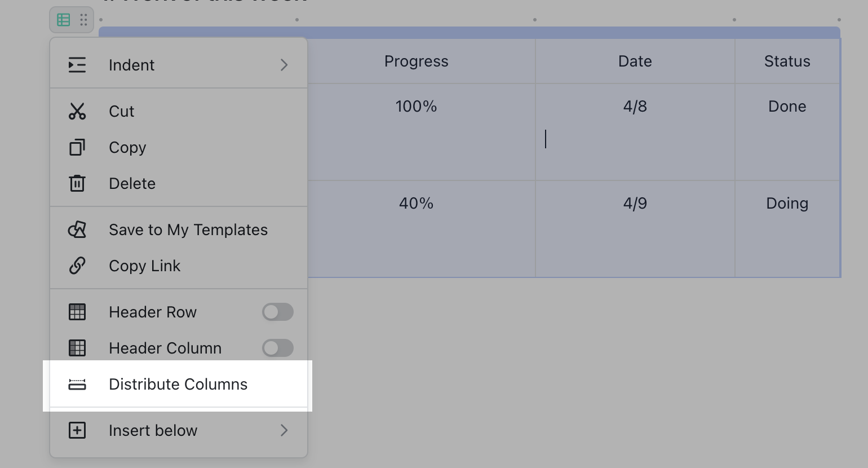Click the Delete trash icon
868x468 pixels.
pos(77,183)
